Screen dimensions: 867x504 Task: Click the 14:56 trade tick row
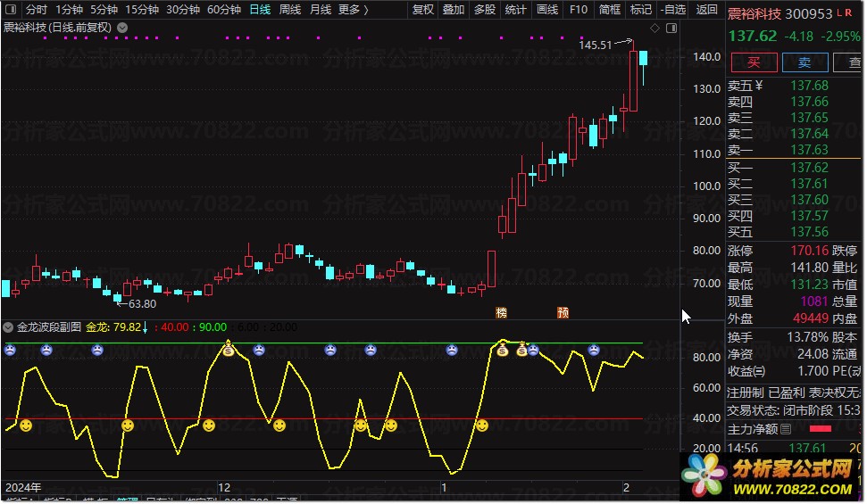coord(796,448)
